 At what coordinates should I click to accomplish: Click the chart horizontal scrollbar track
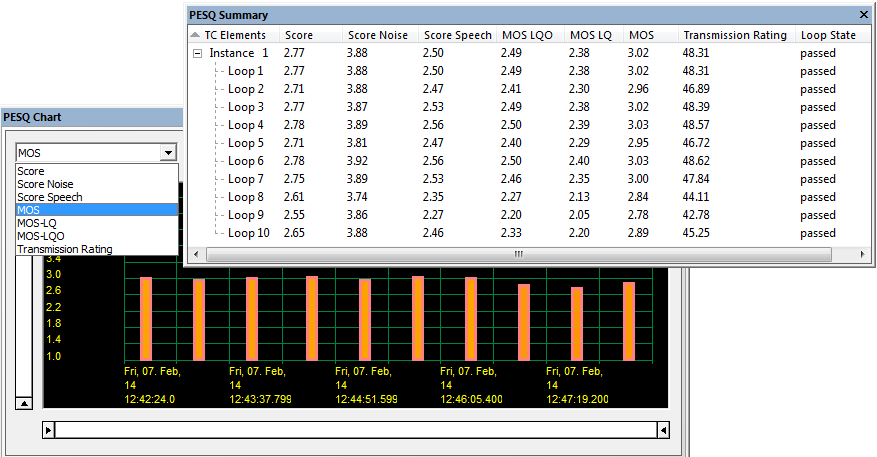pyautogui.click(x=356, y=430)
